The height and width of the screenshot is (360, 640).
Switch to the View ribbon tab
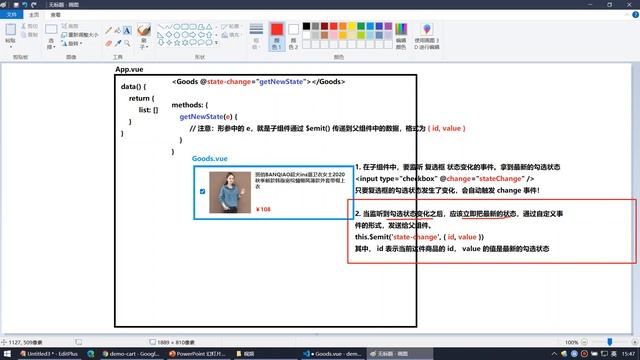[56, 15]
